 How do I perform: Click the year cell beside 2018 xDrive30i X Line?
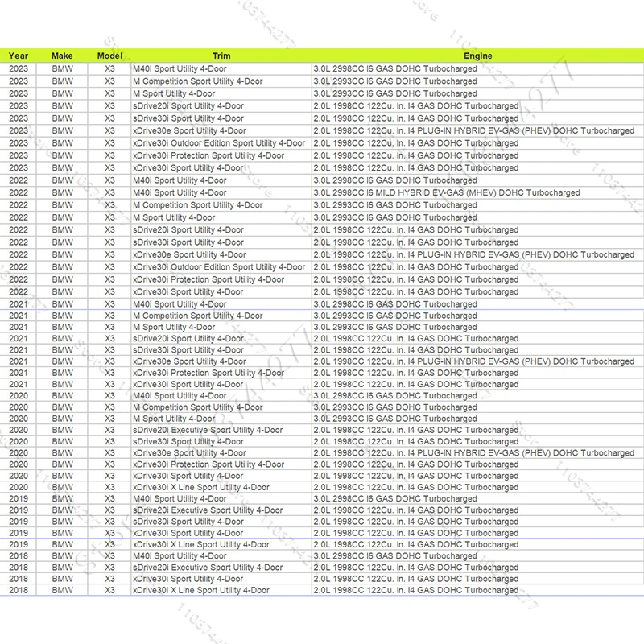click(x=18, y=591)
